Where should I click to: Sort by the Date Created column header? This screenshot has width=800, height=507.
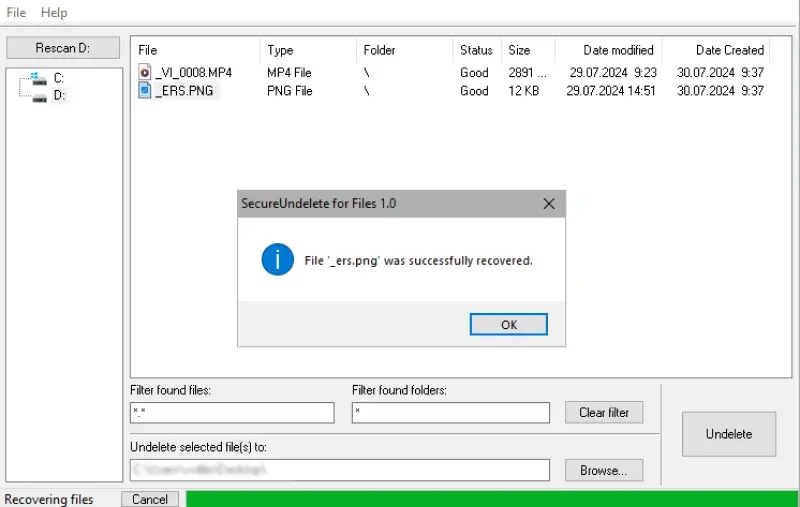(730, 50)
